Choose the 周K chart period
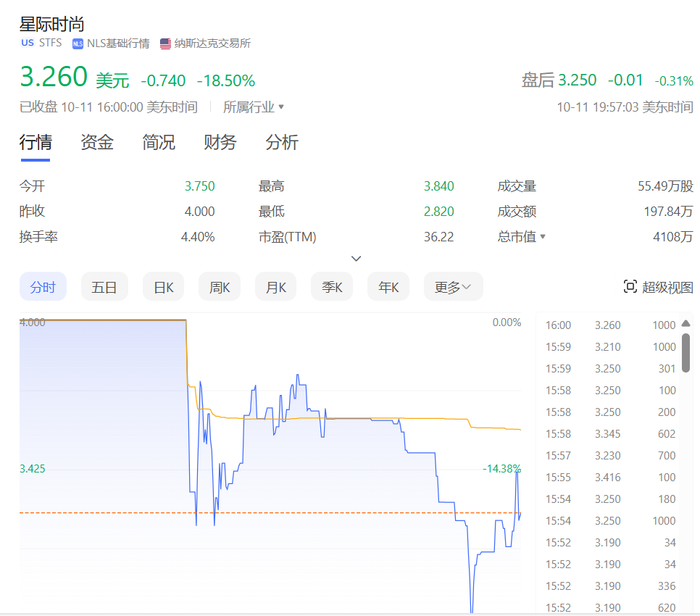700x616 pixels. [220, 286]
